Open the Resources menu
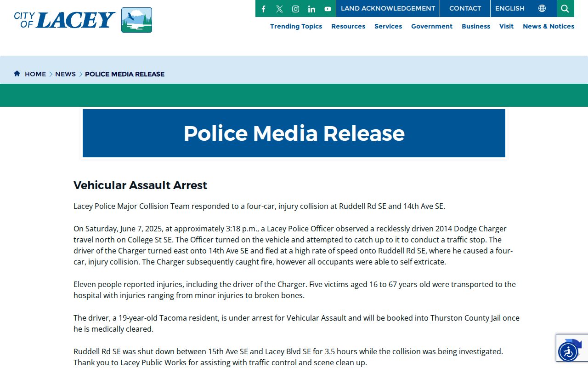588x368 pixels. click(348, 26)
